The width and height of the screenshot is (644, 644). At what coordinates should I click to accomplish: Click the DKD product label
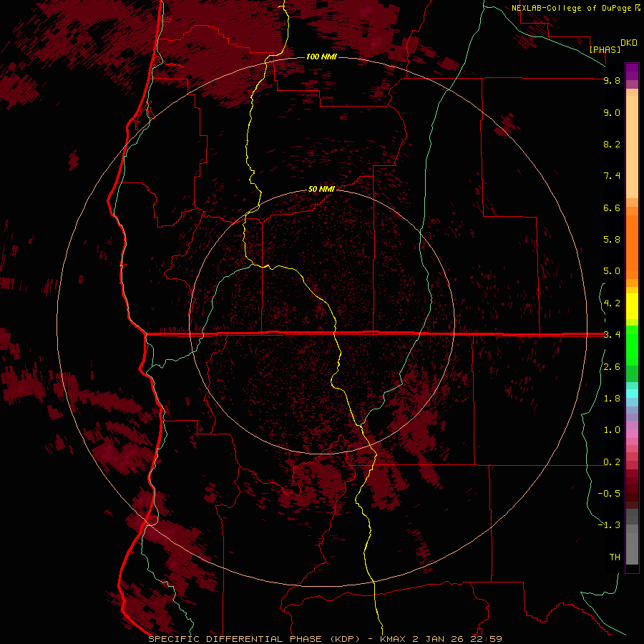pos(629,43)
